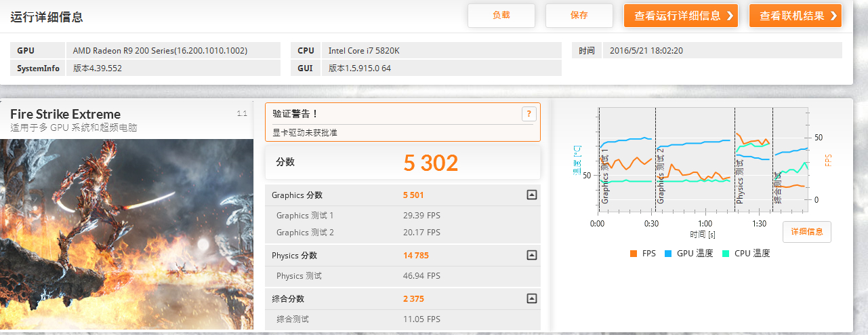
Task: Collapse the Physics 分数 section
Action: point(532,256)
